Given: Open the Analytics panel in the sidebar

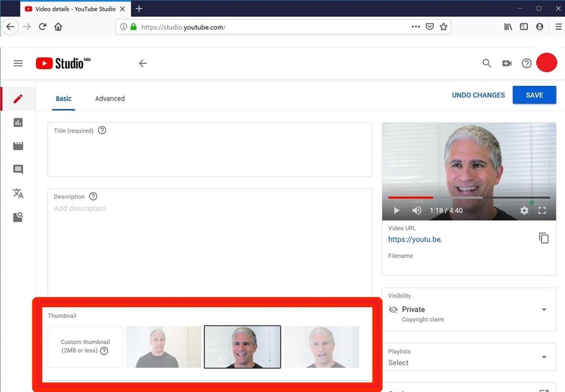Looking at the screenshot, I should (18, 122).
